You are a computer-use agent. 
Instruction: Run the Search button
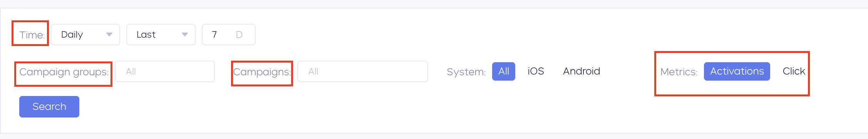click(x=49, y=107)
